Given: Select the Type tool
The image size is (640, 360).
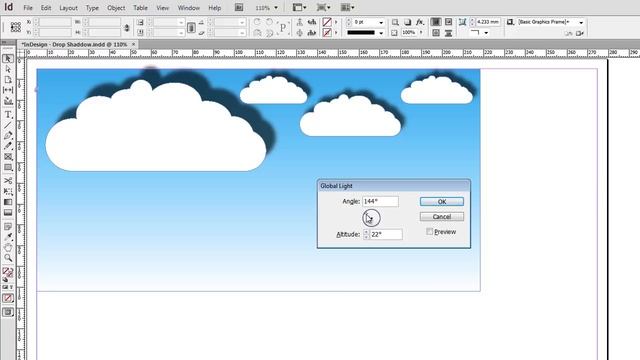Looking at the screenshot, I should 8,115.
